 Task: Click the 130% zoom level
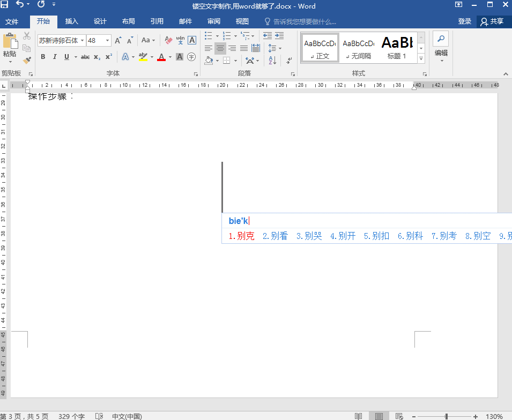click(494, 416)
